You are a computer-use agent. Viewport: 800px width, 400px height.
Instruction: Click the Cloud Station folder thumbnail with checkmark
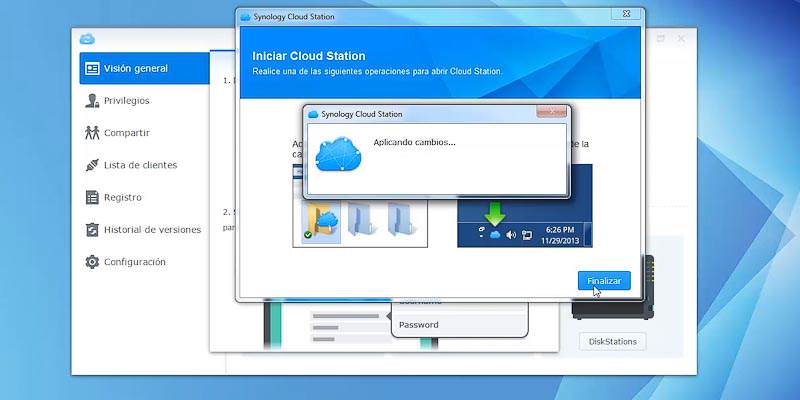[321, 222]
